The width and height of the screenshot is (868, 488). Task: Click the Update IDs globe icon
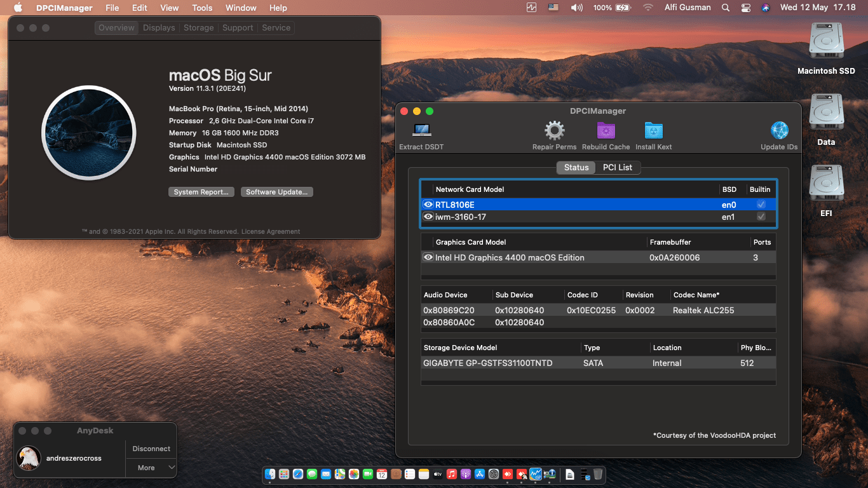click(x=779, y=131)
